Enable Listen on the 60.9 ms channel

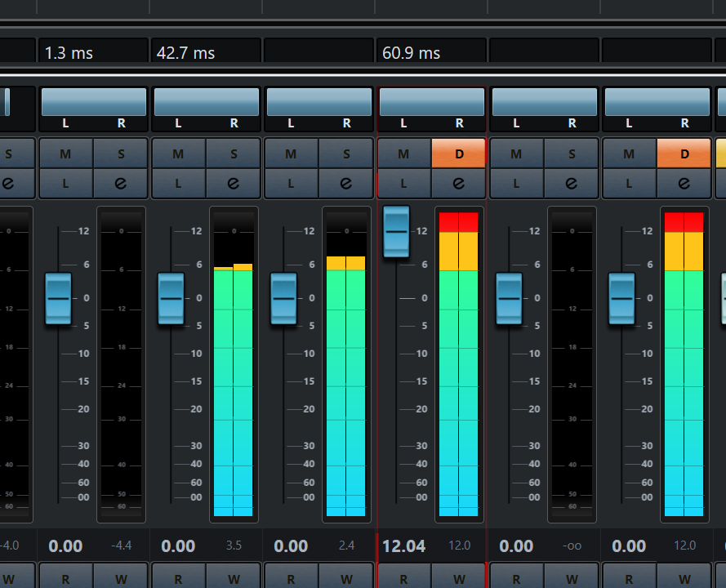pos(404,184)
